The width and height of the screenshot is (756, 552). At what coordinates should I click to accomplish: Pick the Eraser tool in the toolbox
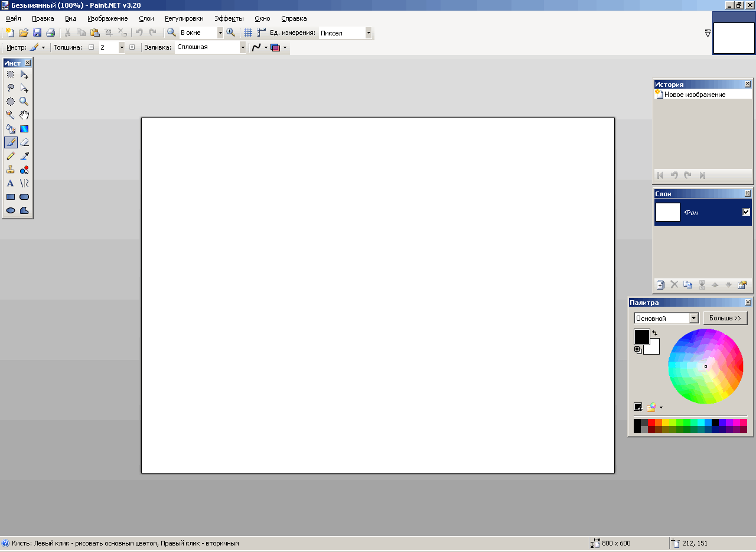pos(24,142)
